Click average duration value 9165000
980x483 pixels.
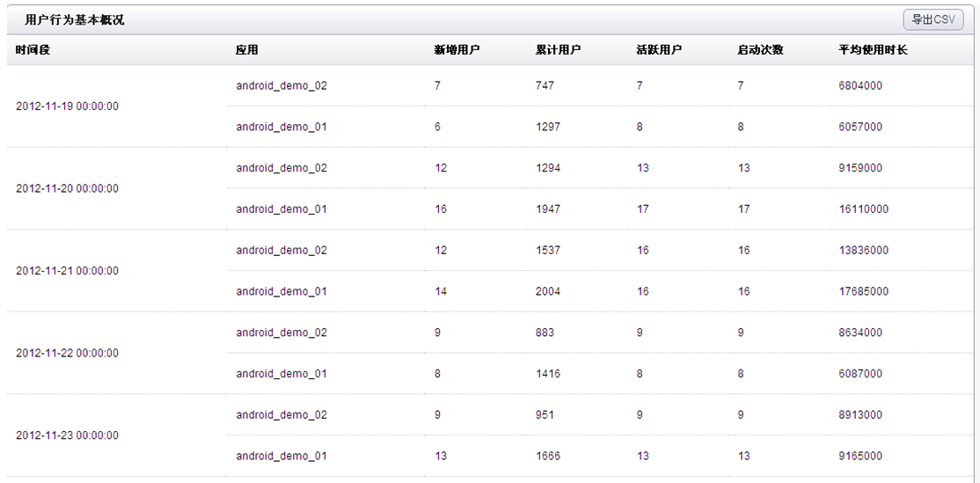(860, 457)
